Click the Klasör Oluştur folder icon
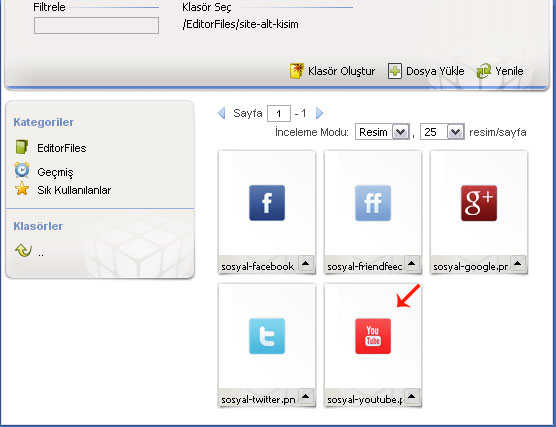The height and width of the screenshot is (427, 556). (x=296, y=71)
